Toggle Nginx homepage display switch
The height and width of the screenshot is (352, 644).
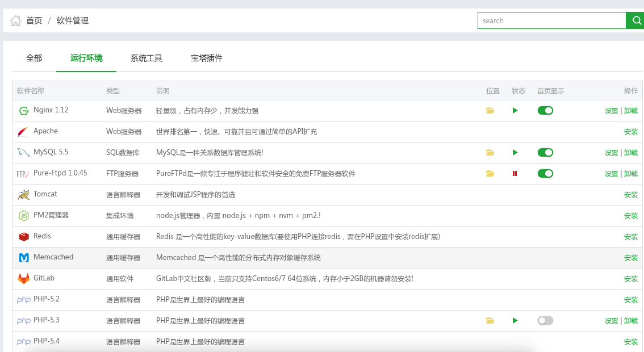(545, 111)
